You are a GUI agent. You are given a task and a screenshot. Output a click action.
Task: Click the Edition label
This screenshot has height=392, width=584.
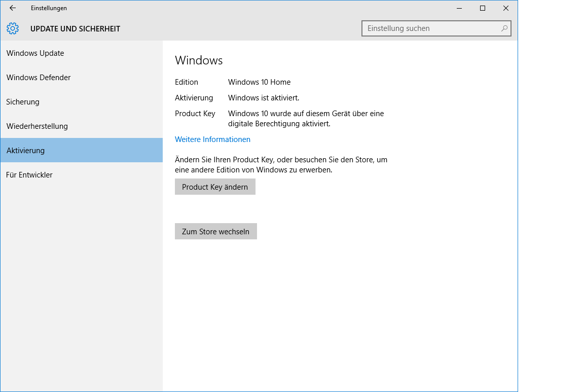tap(187, 82)
